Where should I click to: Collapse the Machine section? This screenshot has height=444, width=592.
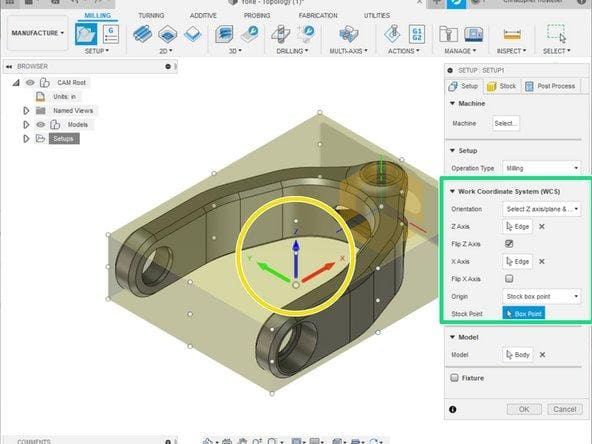tap(452, 103)
